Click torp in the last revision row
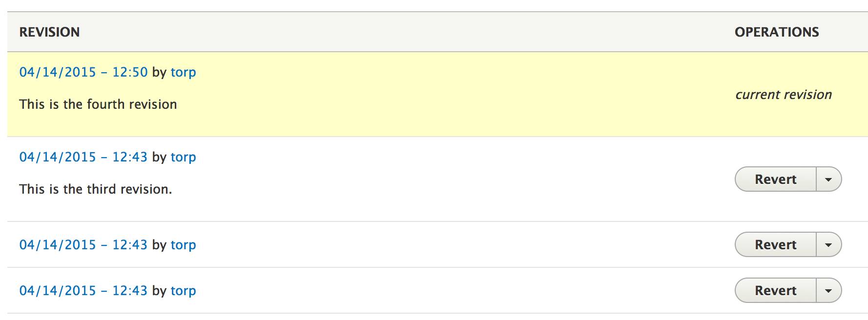This screenshot has width=868, height=320. coord(183,290)
